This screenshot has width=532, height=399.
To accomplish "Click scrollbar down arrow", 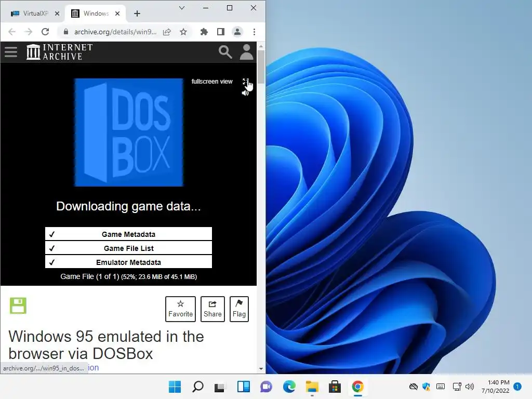I will coord(261,369).
